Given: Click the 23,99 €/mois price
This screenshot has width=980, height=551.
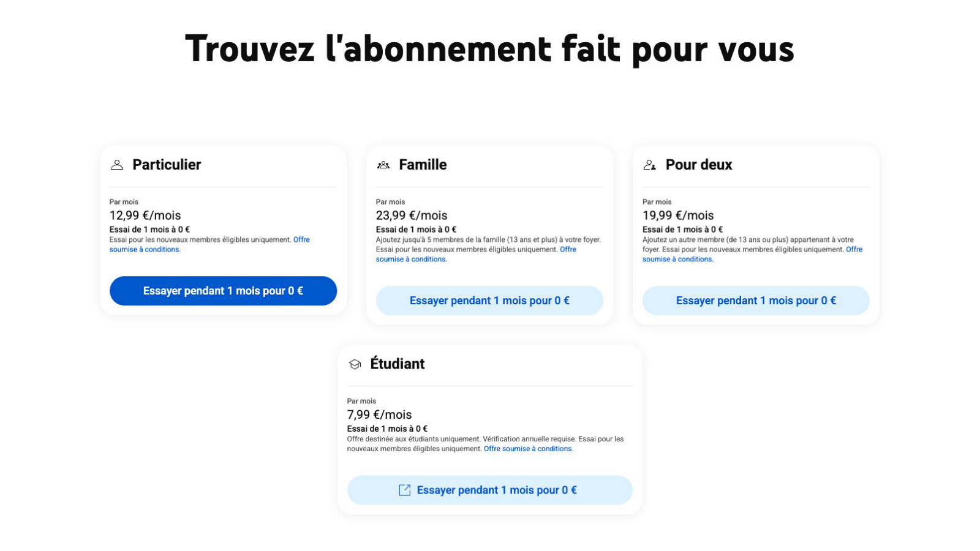Looking at the screenshot, I should [x=412, y=216].
